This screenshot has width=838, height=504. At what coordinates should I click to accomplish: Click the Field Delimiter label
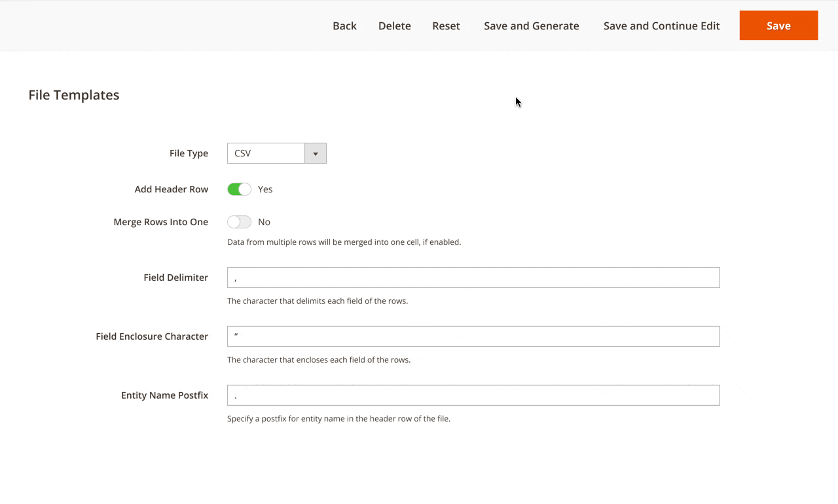point(175,278)
